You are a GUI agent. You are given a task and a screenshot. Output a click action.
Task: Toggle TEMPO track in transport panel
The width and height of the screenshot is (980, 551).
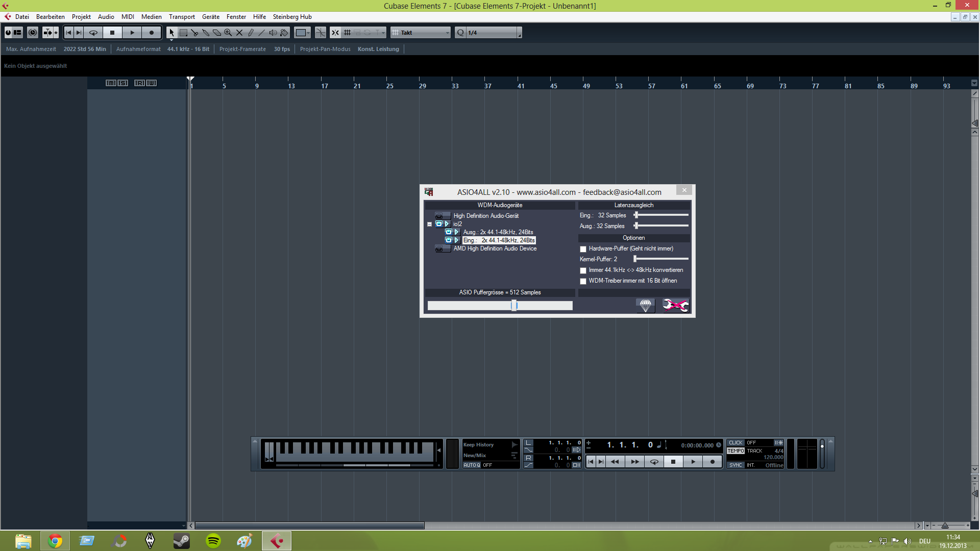coord(736,450)
